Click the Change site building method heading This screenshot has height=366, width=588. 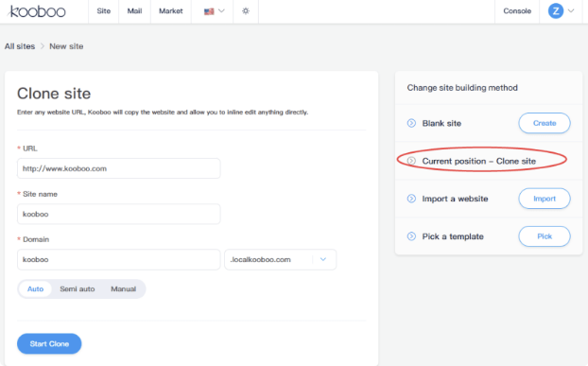462,88
